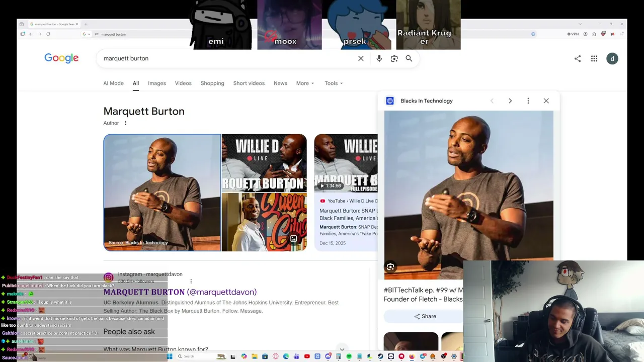
Task: Open File Explorer from the taskbar
Action: (254, 356)
